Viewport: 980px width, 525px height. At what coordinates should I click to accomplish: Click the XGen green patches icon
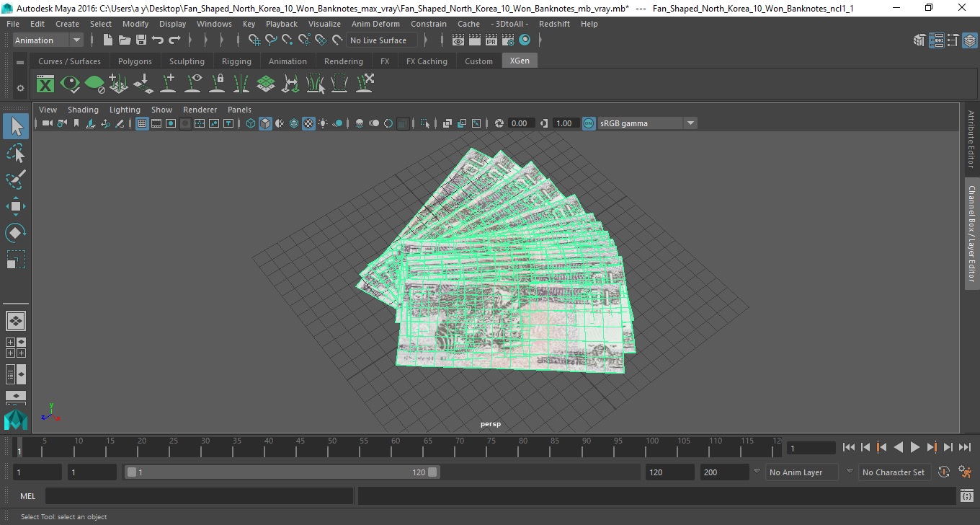(x=266, y=84)
